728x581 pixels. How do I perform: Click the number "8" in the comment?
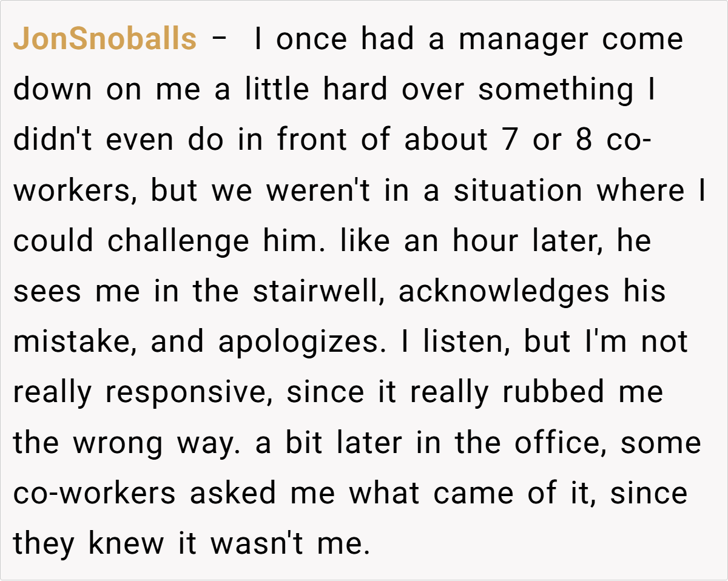[583, 141]
